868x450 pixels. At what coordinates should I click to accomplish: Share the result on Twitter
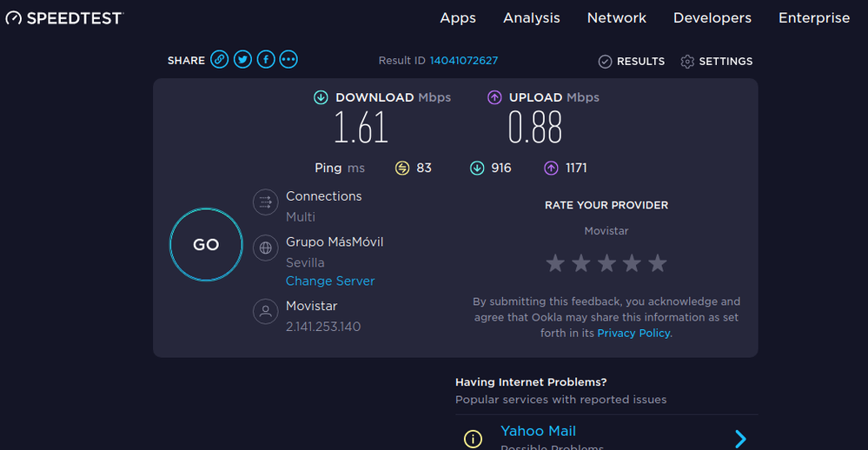(x=243, y=60)
